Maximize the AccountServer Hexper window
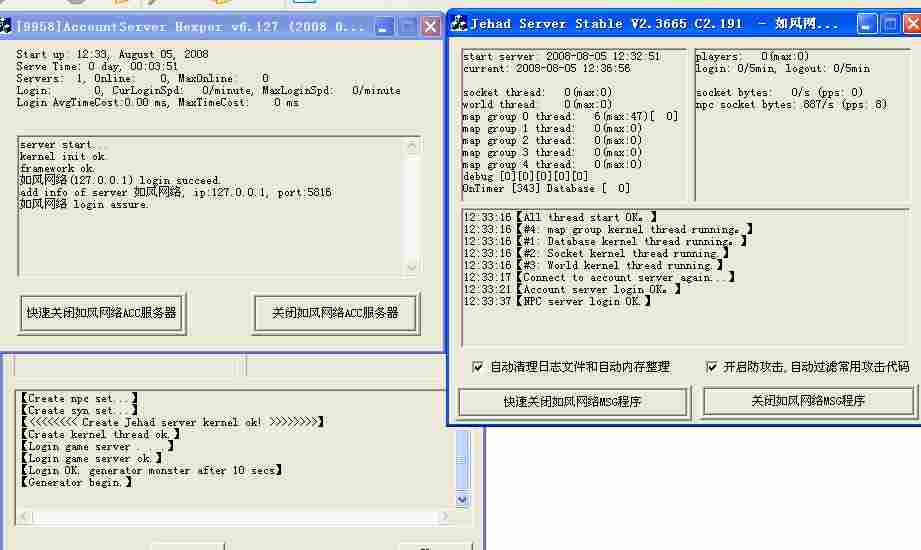921x550 pixels. [407, 26]
